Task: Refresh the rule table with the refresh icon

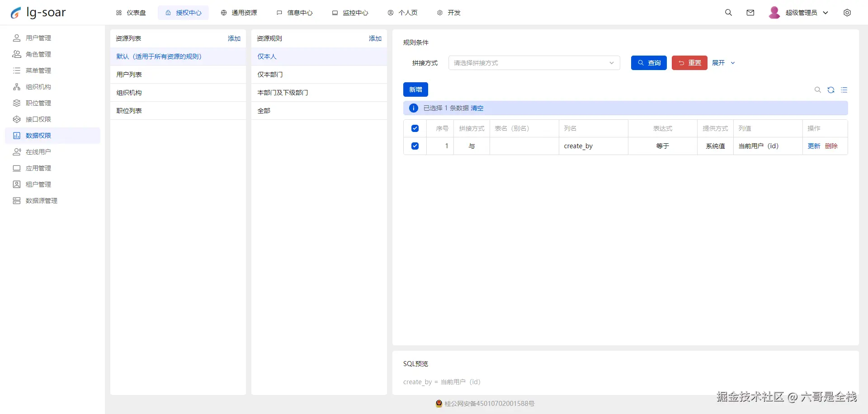Action: [x=831, y=90]
